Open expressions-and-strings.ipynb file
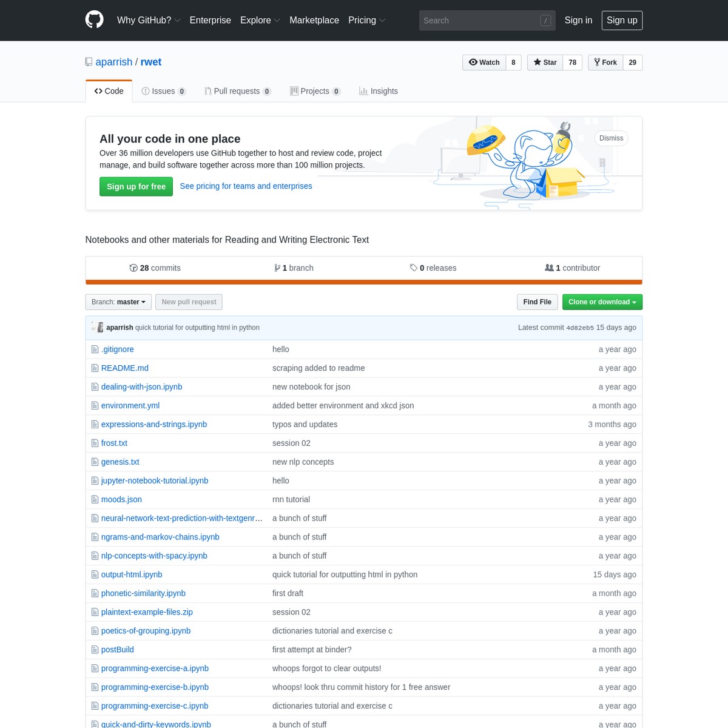The image size is (728, 728). coord(154,425)
